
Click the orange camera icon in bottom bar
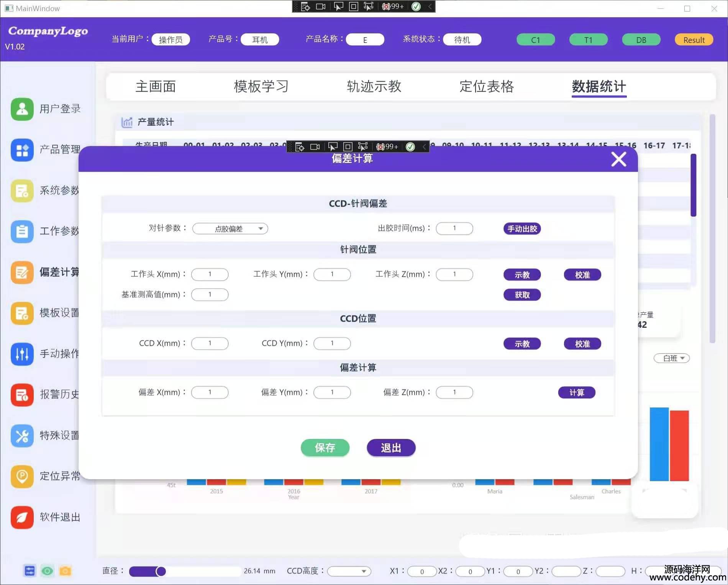tap(65, 571)
